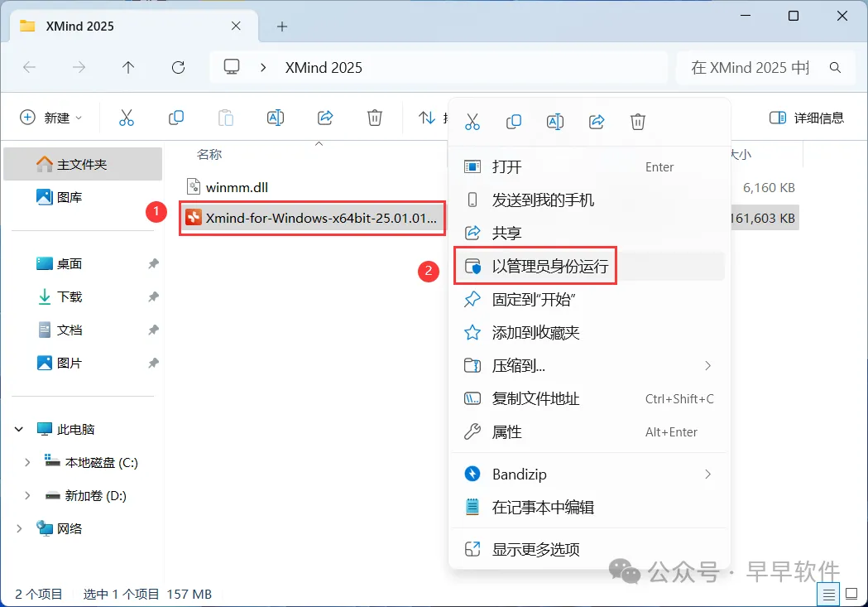The width and height of the screenshot is (868, 607).
Task: Unpin 桌面 via its pin icon
Action: 153,263
